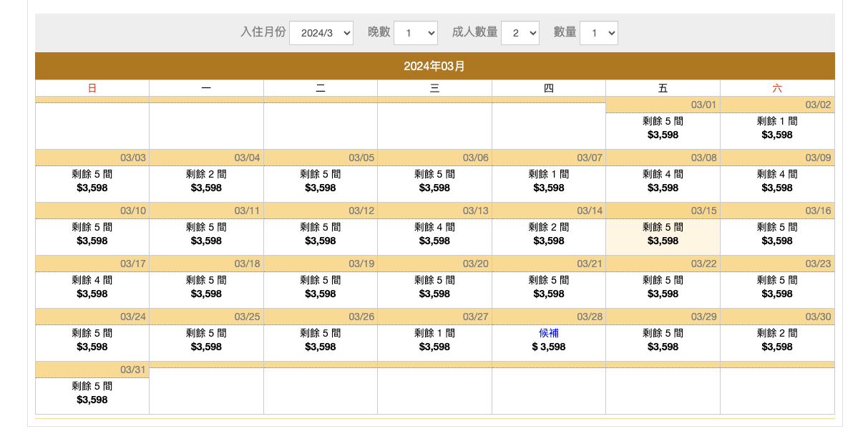Click the 03/24 availability cell
Viewport: 868px width, 439px height.
tap(92, 340)
